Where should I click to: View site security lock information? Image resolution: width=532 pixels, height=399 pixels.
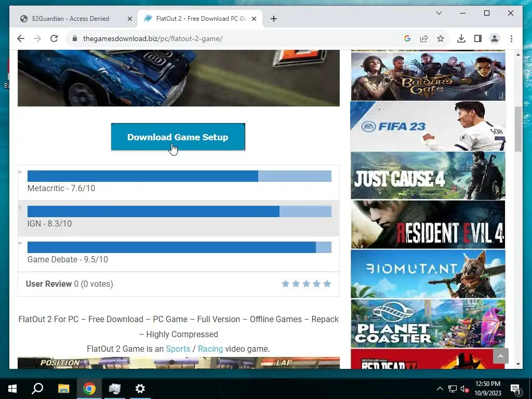click(75, 38)
